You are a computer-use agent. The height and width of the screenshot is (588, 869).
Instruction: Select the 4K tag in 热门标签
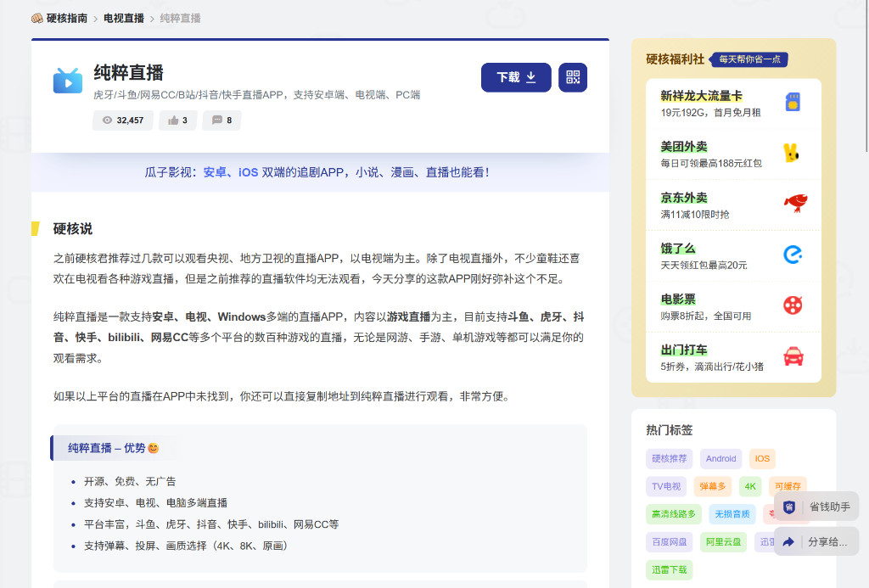click(750, 486)
